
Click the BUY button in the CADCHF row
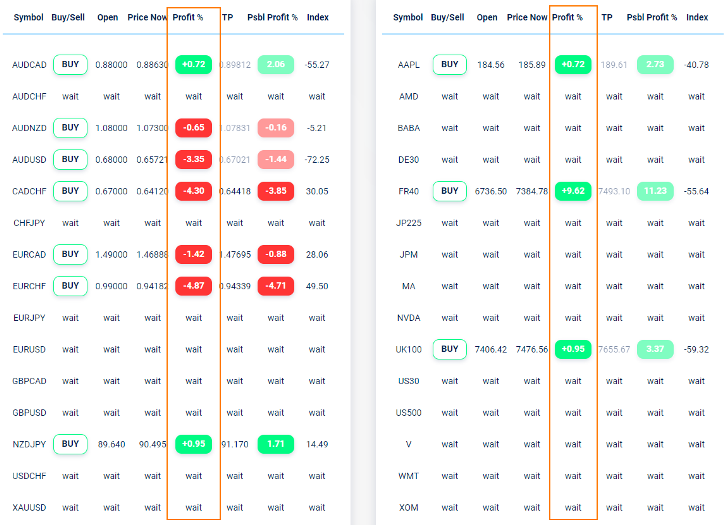pyautogui.click(x=70, y=191)
